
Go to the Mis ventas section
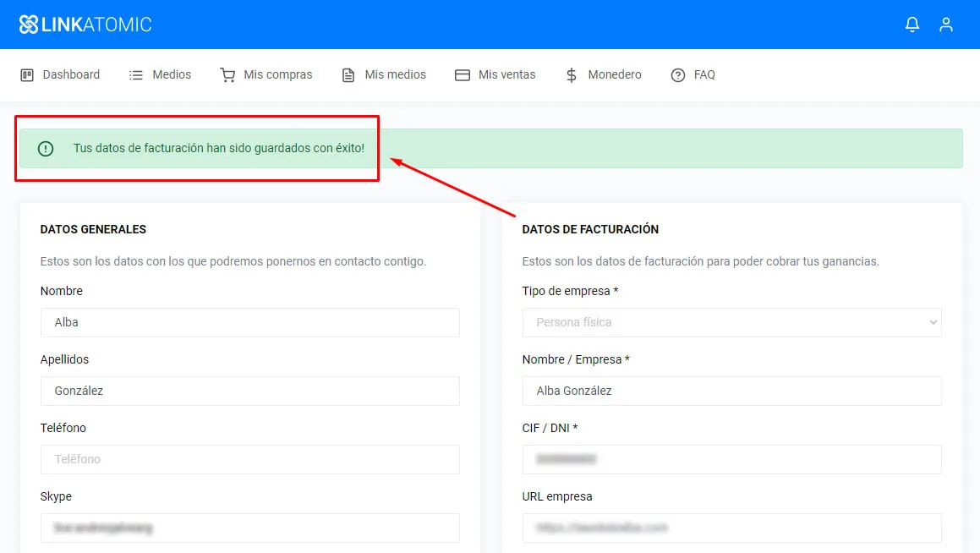(x=506, y=75)
